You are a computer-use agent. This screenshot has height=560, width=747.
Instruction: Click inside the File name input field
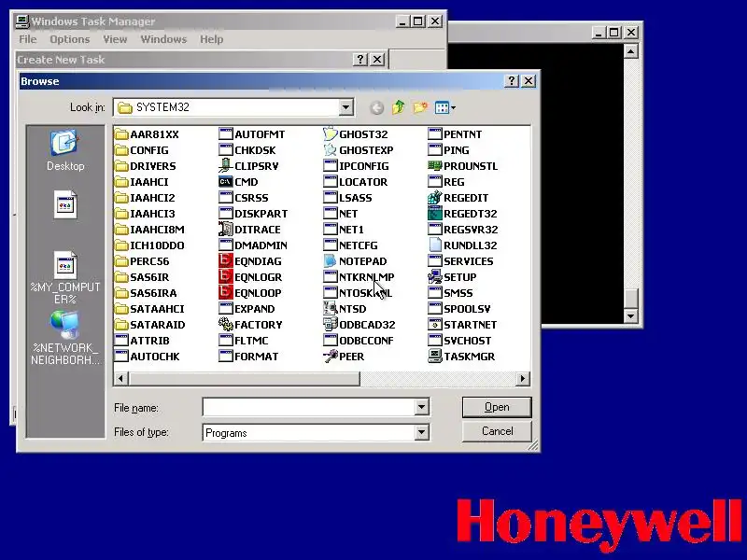pos(309,407)
